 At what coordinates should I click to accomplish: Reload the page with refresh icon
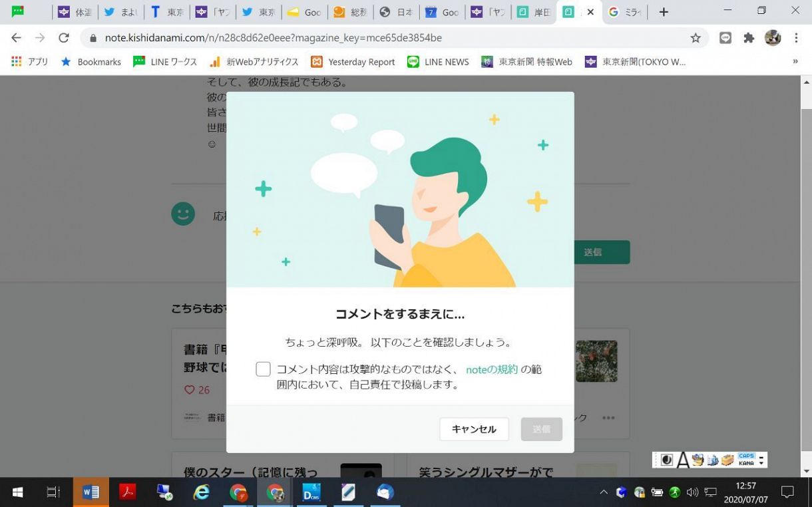tap(64, 38)
